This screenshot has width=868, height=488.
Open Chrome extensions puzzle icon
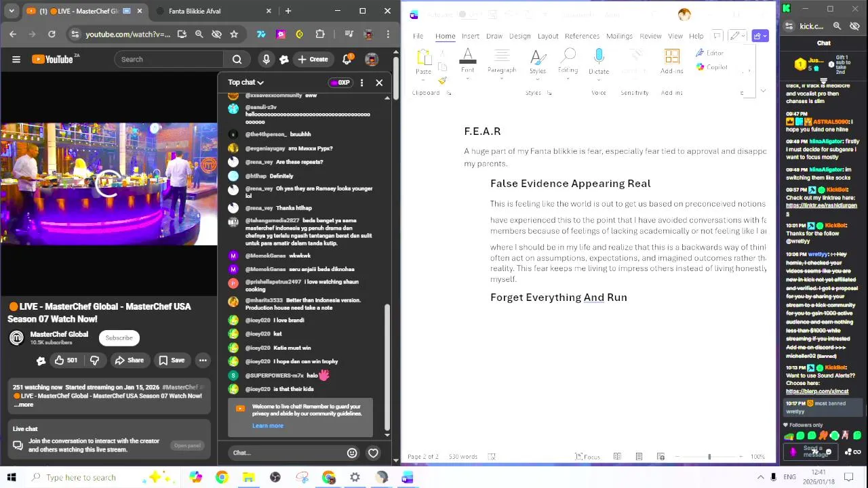pyautogui.click(x=320, y=34)
